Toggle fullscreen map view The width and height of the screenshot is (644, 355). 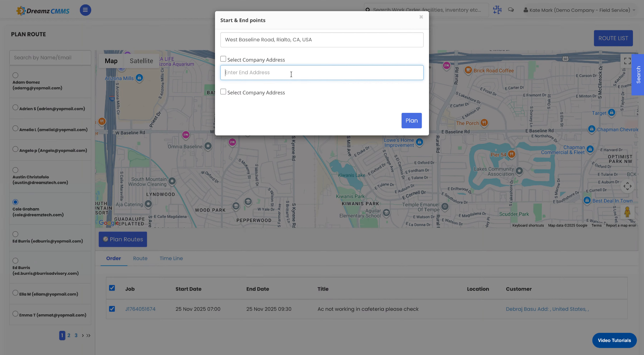(x=627, y=61)
